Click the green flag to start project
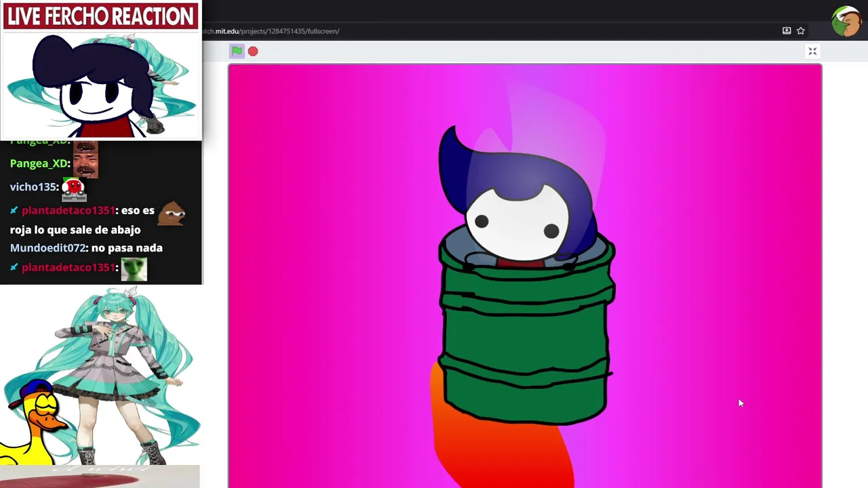868x488 pixels. tap(237, 51)
